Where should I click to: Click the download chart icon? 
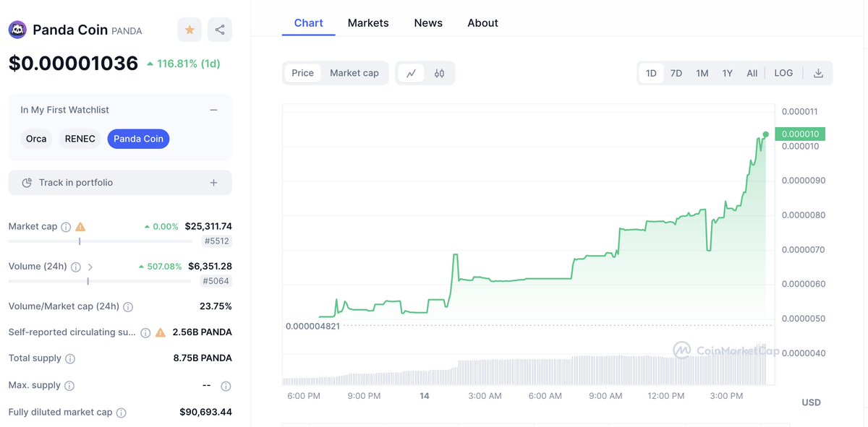[x=818, y=72]
